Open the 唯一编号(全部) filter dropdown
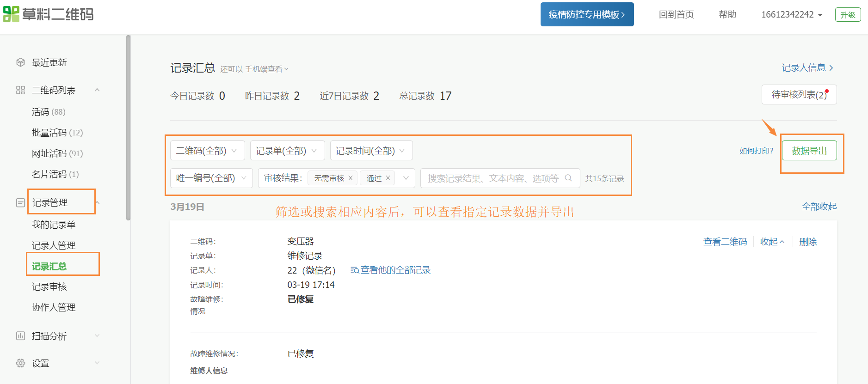Screen dimensions: 868x384 [211, 178]
